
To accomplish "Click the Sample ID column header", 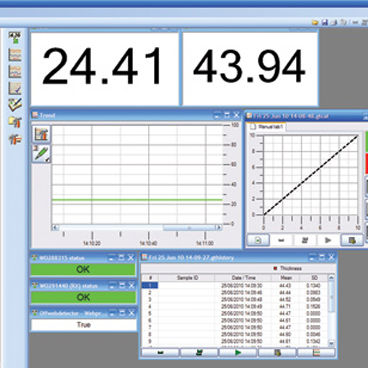I will (187, 277).
